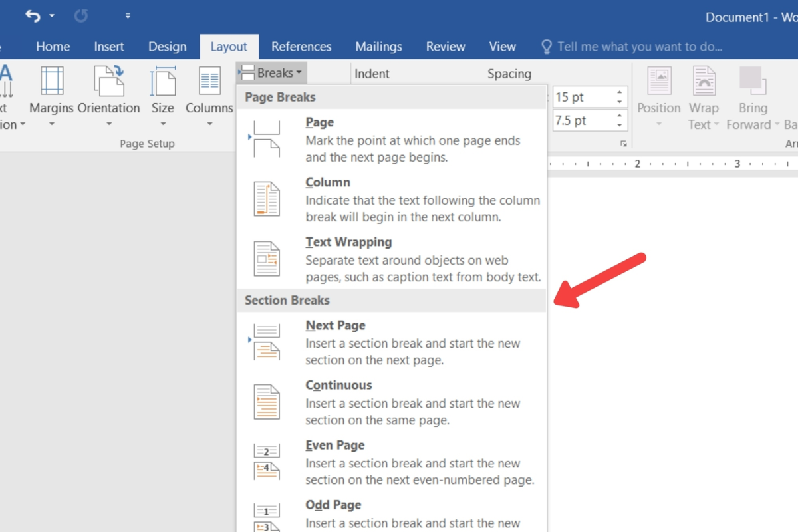
Task: Decrease the 7.5 pt spacing value
Action: (620, 125)
